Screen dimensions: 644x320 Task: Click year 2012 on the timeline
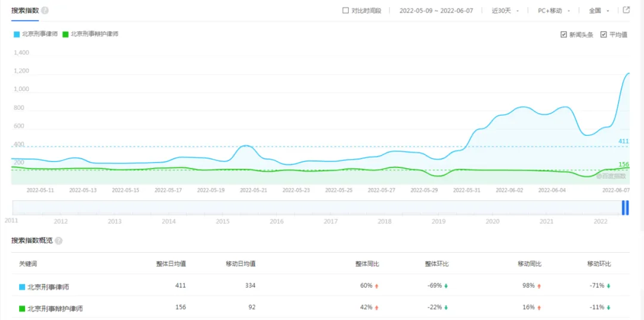click(61, 222)
